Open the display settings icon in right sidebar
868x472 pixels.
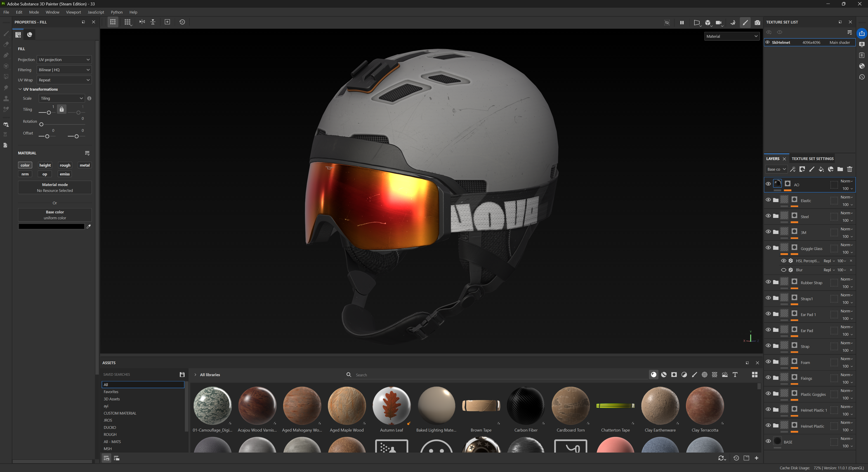pyautogui.click(x=862, y=44)
